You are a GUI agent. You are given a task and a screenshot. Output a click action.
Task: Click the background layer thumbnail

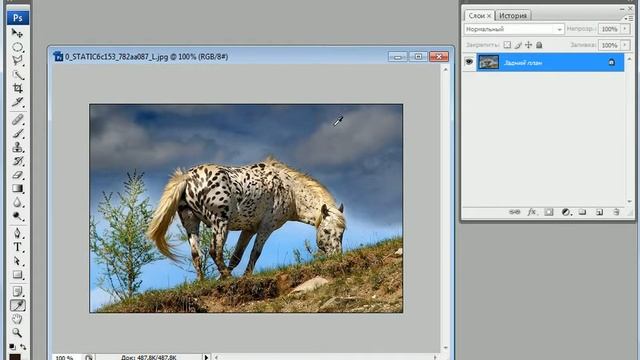(489, 62)
